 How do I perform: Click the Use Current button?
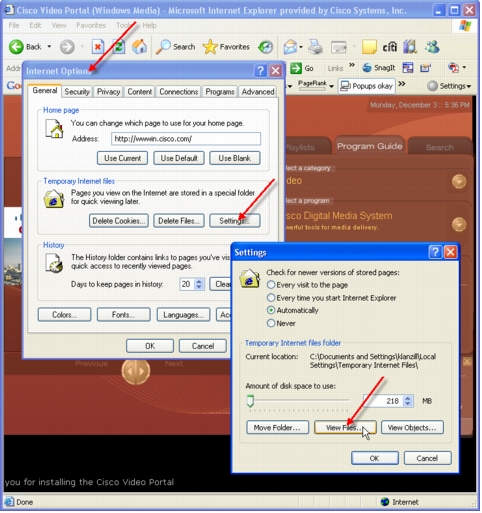(x=123, y=158)
